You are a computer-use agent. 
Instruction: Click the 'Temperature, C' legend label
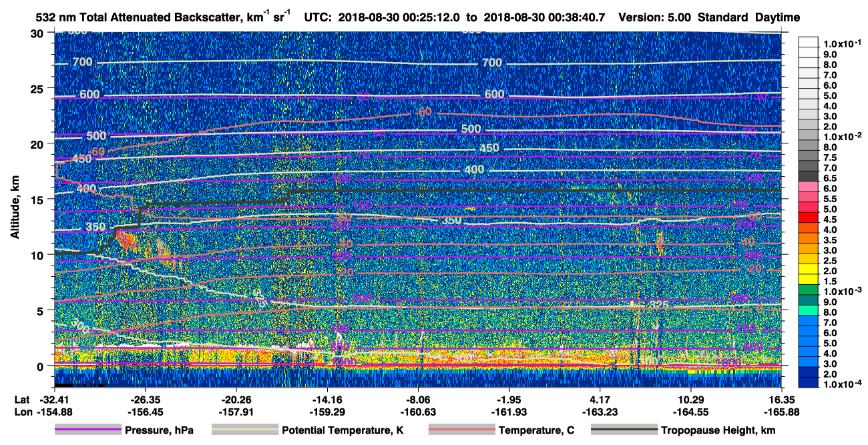click(x=536, y=431)
